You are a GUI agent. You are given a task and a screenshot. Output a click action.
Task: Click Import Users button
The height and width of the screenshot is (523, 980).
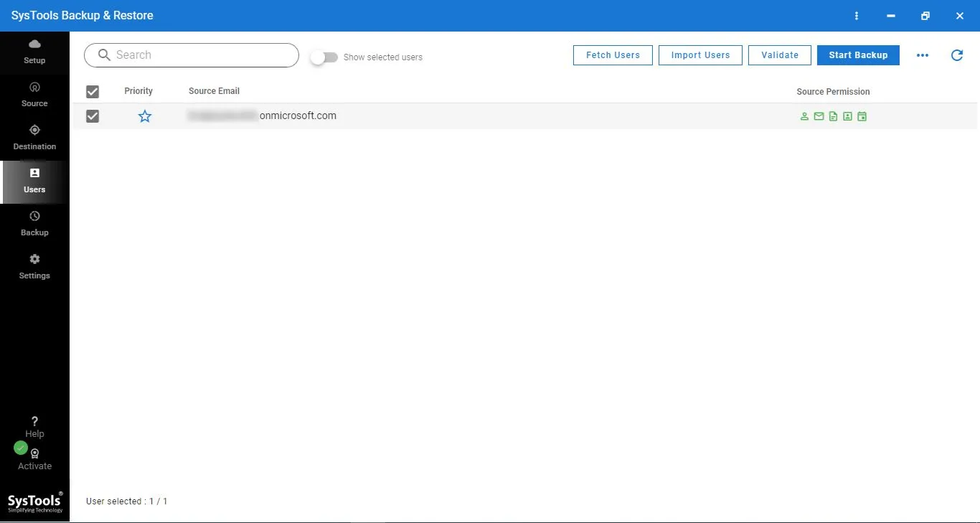pos(700,55)
